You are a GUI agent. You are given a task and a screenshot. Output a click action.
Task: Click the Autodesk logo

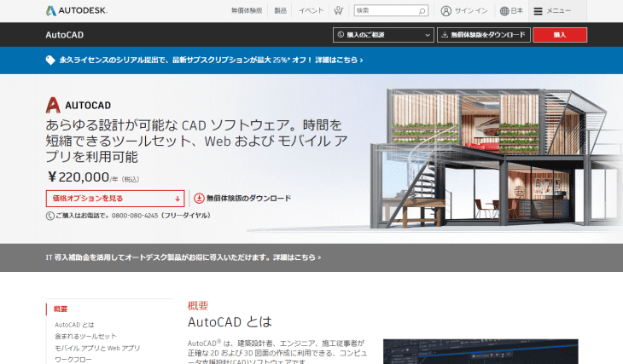click(x=76, y=11)
